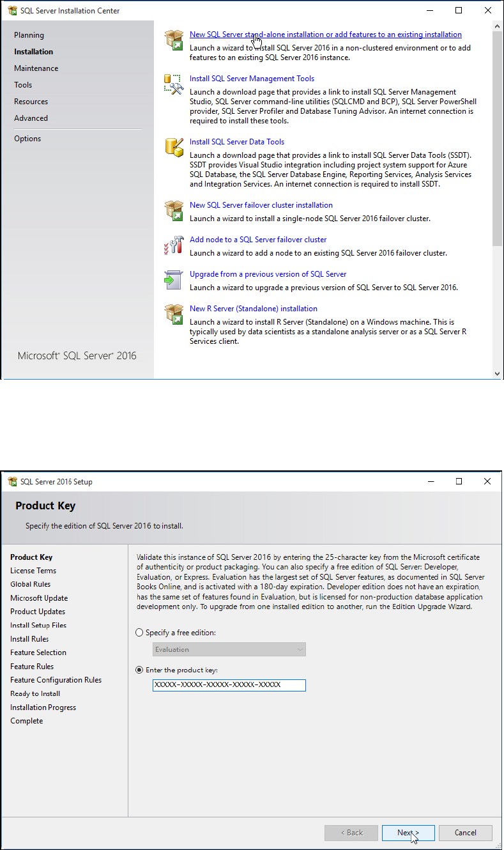Close the SQL Server 2016 Setup window
The width and height of the screenshot is (504, 850).
click(488, 481)
